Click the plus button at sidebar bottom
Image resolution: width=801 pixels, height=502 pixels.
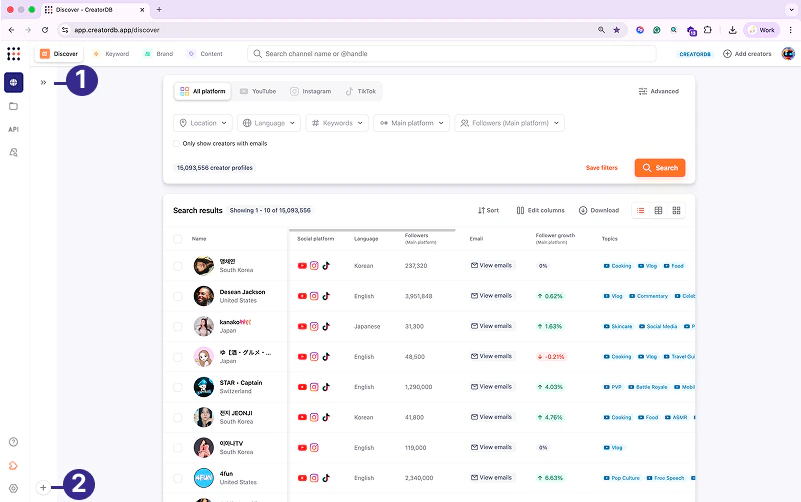[x=43, y=488]
